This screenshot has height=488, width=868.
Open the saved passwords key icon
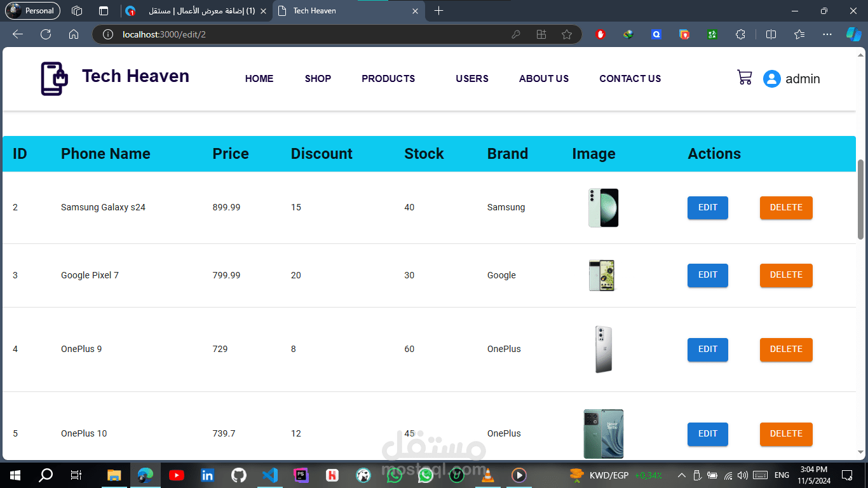pos(516,34)
